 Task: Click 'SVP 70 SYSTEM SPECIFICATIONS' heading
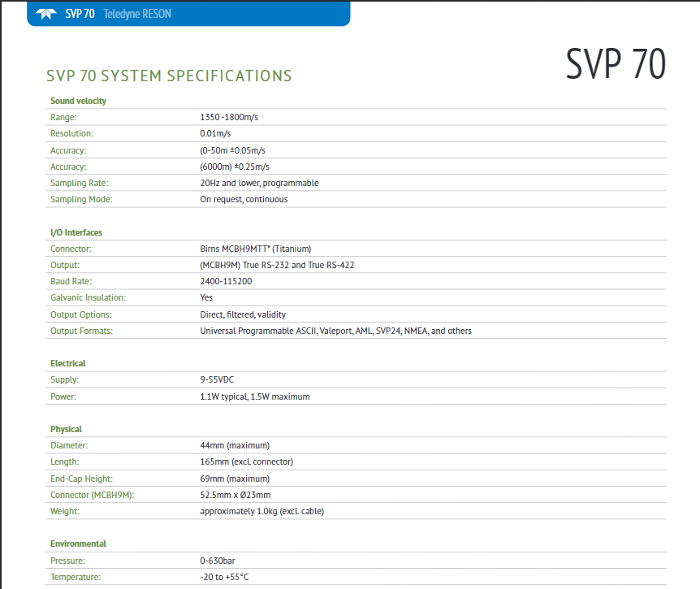pyautogui.click(x=169, y=76)
